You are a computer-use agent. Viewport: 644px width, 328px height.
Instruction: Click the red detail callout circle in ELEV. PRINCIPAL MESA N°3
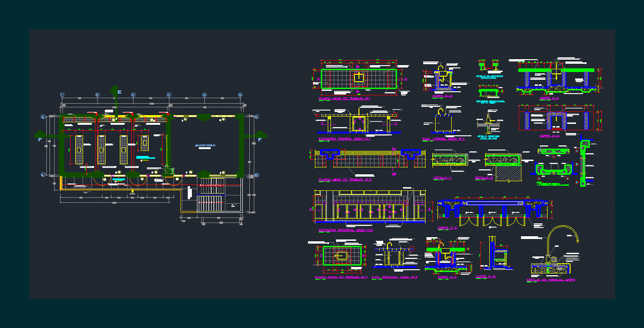point(412,249)
